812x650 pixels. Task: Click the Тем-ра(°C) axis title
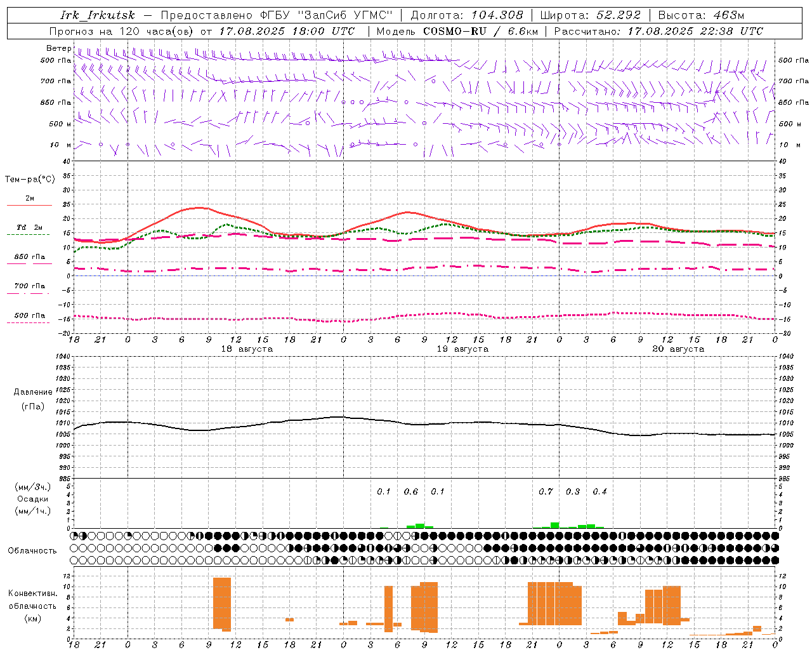click(30, 180)
